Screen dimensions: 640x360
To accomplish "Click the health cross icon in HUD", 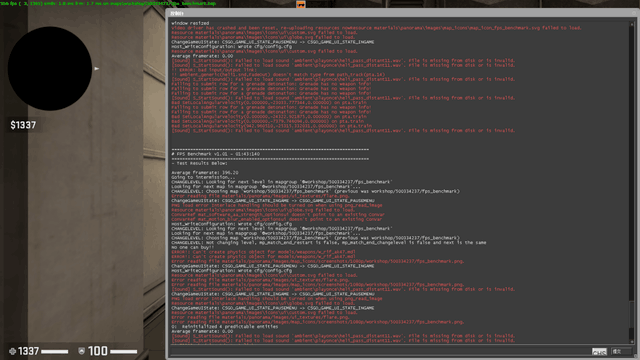I will (12, 351).
